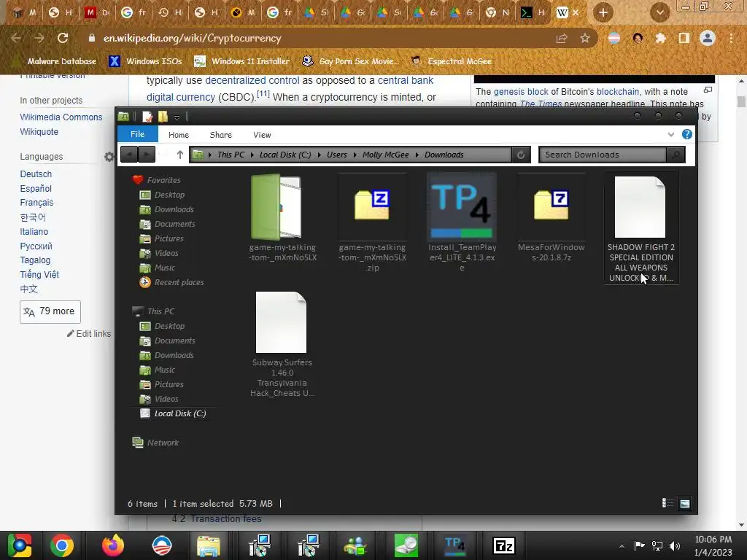Select Install_TeamPlayer4_LITE_4.1.3.exe file
Screen dimensions: 747x560
462,223
